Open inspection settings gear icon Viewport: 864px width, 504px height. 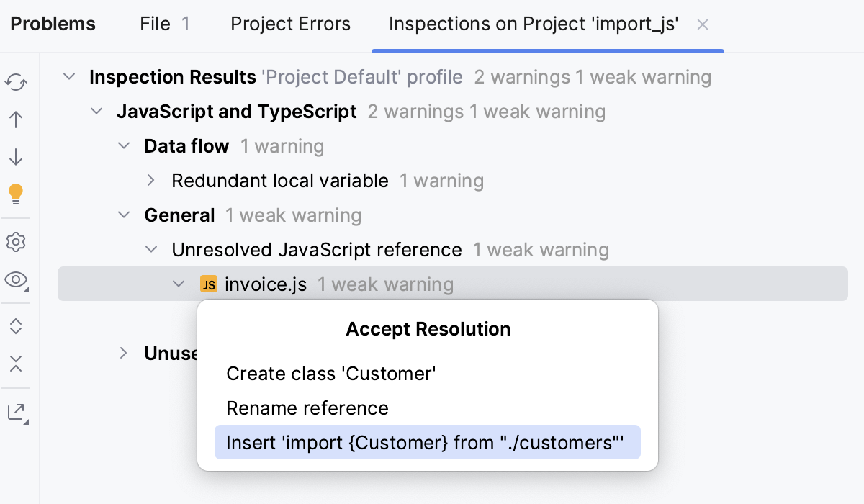point(16,242)
